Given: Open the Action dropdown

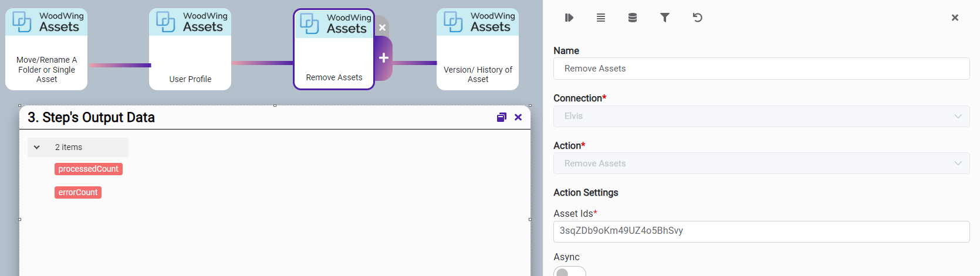Looking at the screenshot, I should [761, 163].
